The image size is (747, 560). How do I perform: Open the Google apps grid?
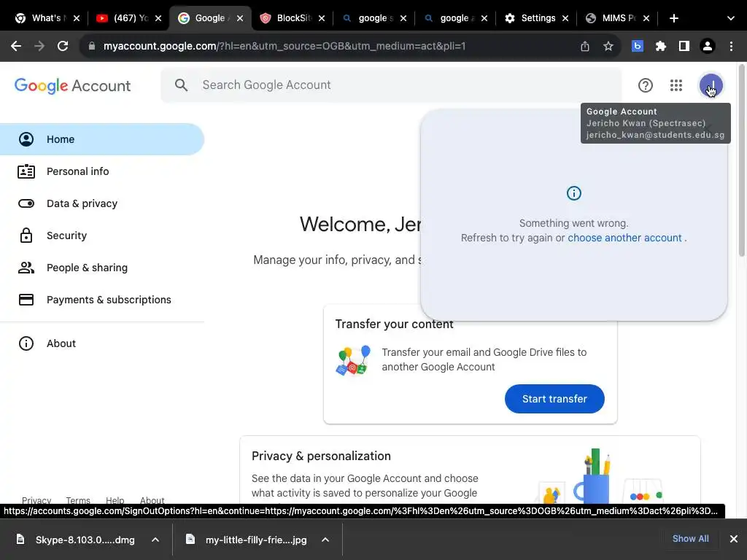[676, 85]
